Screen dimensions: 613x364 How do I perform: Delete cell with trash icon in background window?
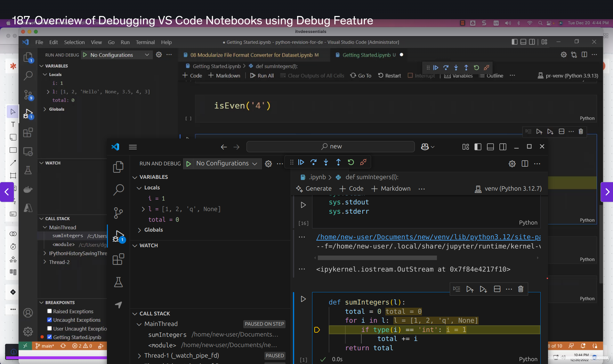coord(581,131)
